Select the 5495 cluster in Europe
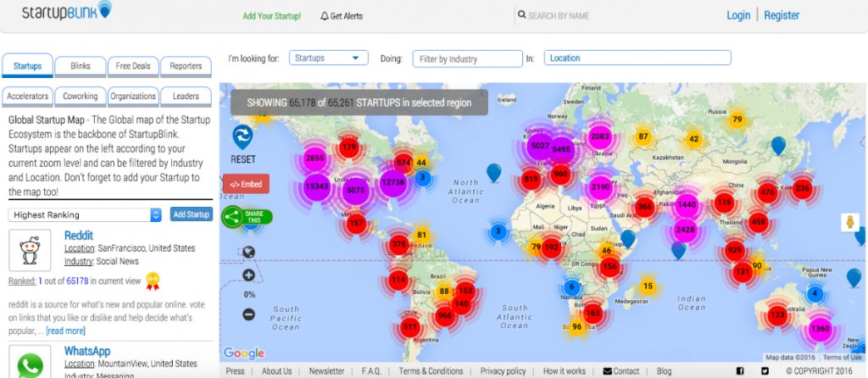 [561, 150]
